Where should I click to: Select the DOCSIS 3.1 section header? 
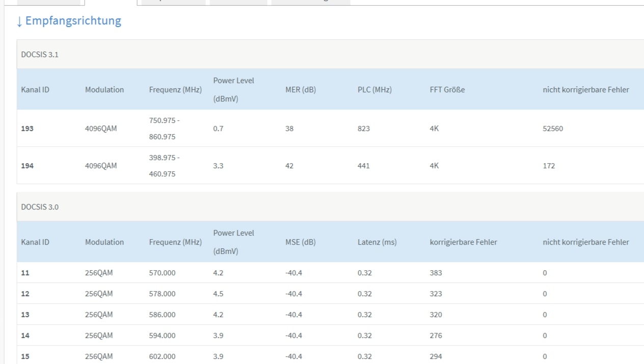pos(40,55)
